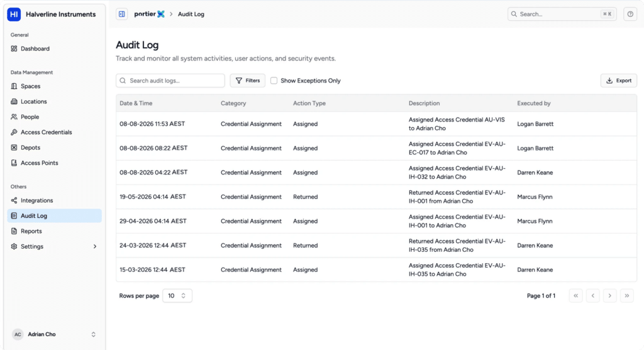Click the Locations building icon
The height and width of the screenshot is (350, 644).
(x=14, y=101)
